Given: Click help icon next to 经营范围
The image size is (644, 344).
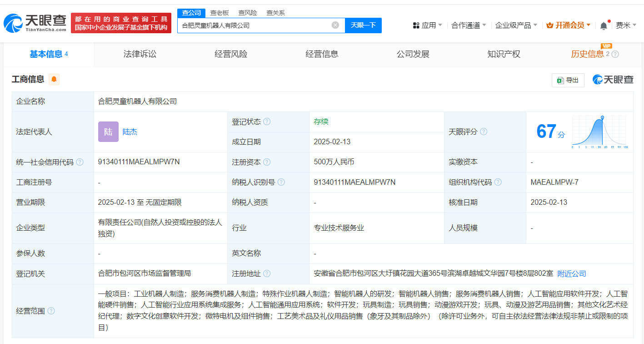Looking at the screenshot, I should tap(51, 311).
